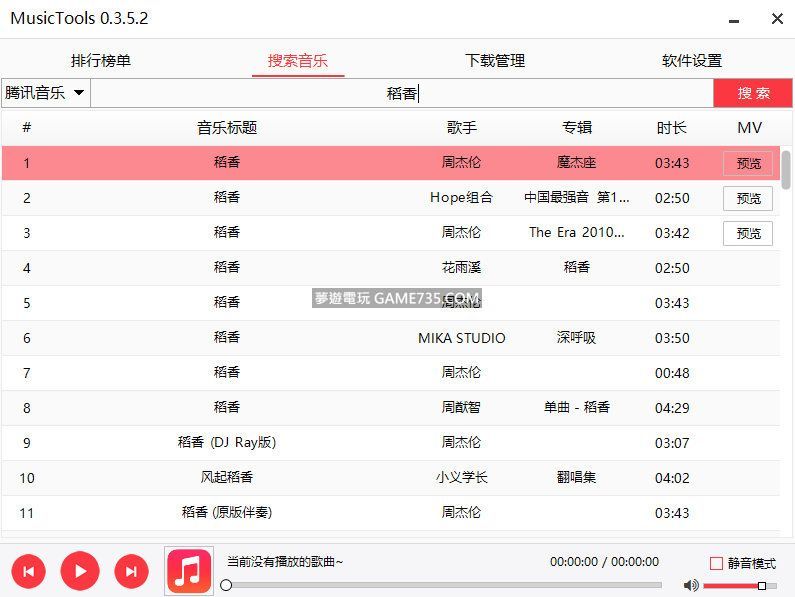This screenshot has width=795, height=597.
Task: Select the MIKA STUDIO song row
Action: pos(390,338)
